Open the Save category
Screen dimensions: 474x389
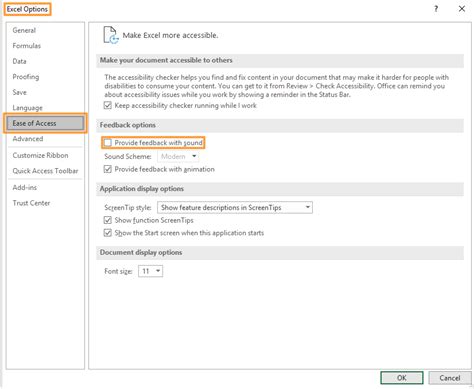click(45, 92)
